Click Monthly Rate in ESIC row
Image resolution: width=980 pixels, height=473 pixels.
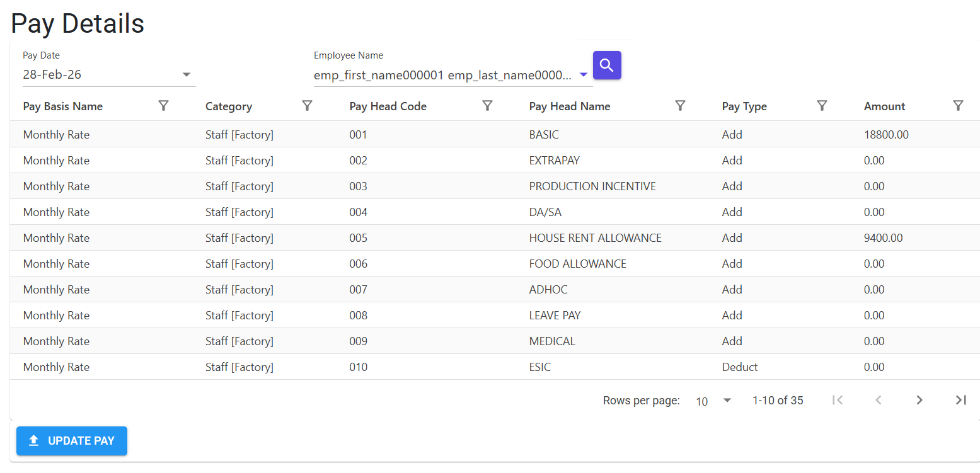click(x=56, y=367)
